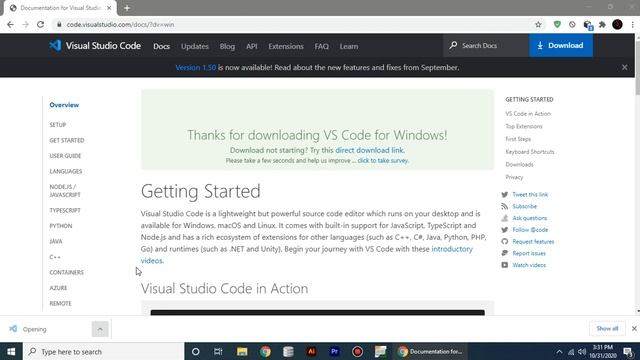Open Adobe Illustrator from taskbar
The height and width of the screenshot is (360, 640).
(311, 351)
